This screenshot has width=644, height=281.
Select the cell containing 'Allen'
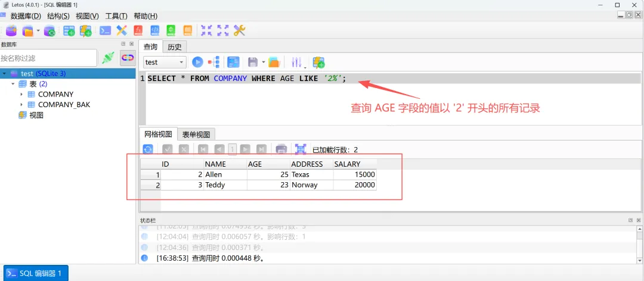tap(225, 174)
